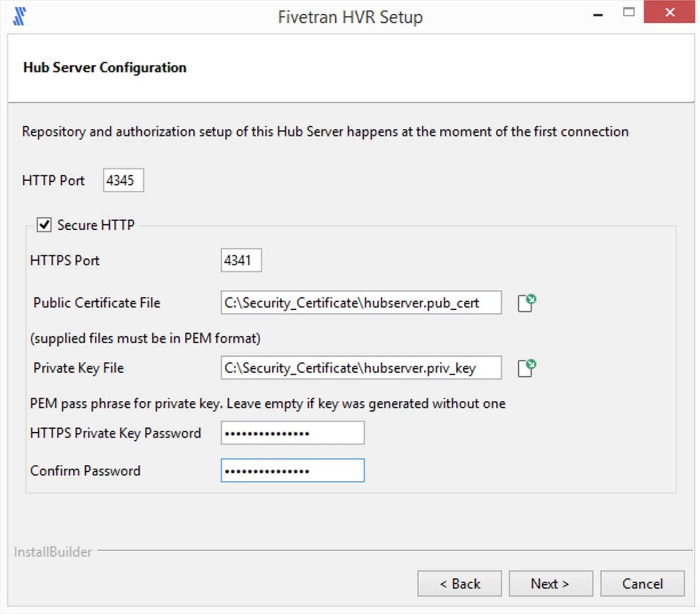Select the HTTP Port value 4345

tap(122, 180)
